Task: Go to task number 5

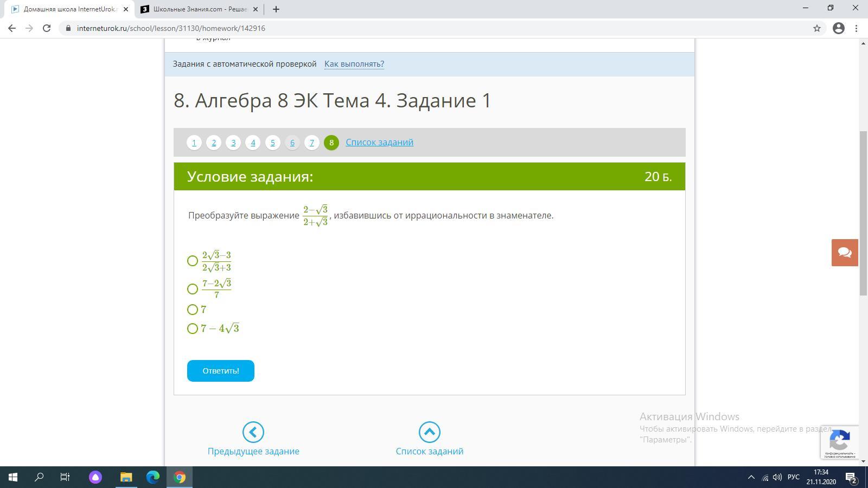Action: [272, 143]
